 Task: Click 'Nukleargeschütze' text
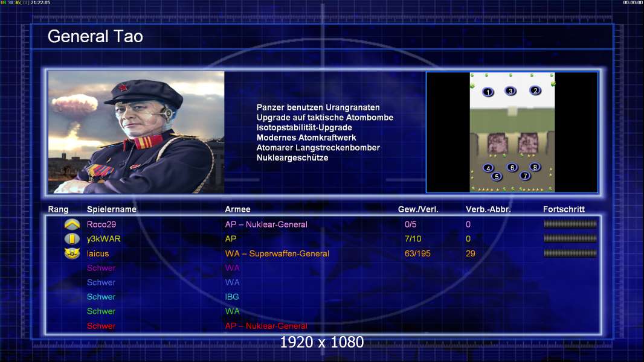point(292,158)
